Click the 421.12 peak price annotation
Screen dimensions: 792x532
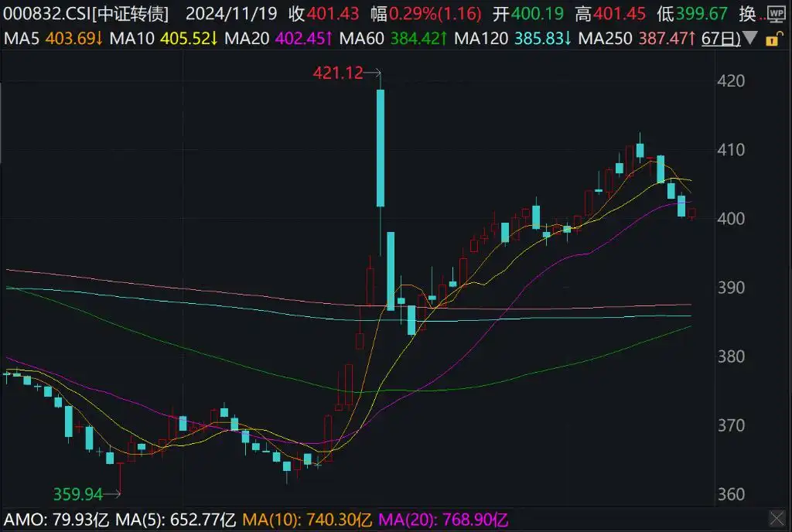coord(338,73)
